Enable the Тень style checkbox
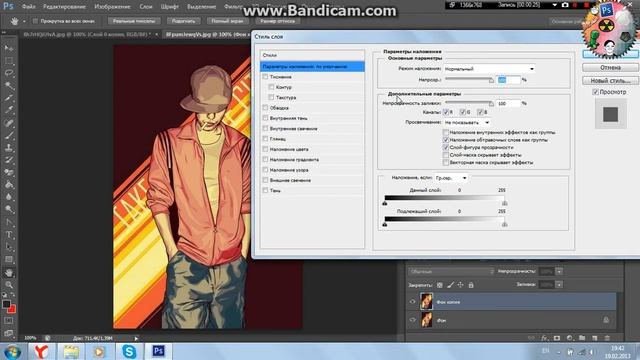 coord(266,190)
